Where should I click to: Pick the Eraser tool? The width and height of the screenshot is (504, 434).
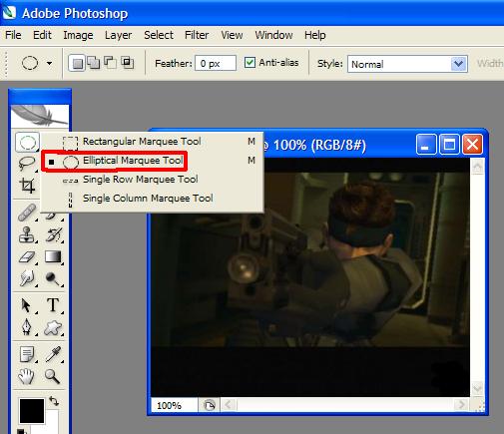[27, 257]
